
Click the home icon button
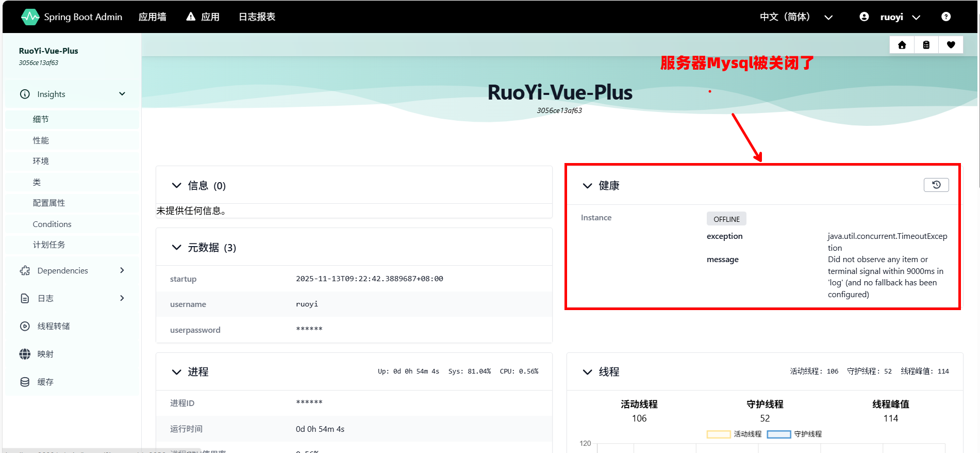[x=902, y=45]
